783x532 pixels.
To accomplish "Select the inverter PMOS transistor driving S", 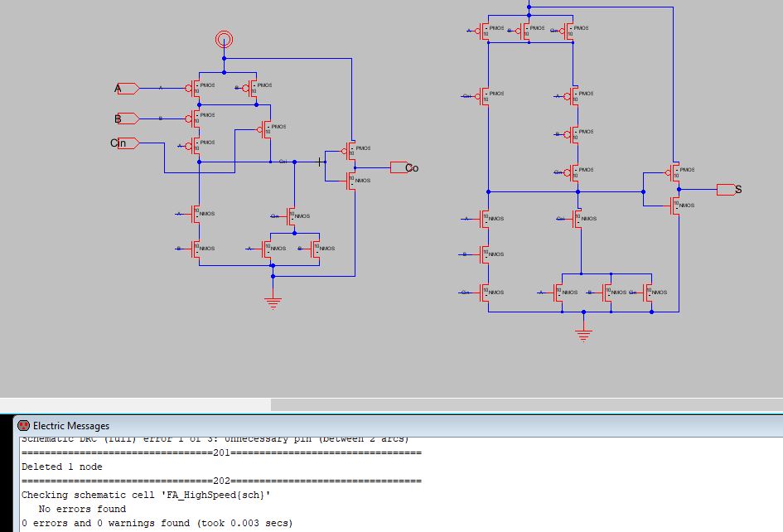I will tap(674, 173).
